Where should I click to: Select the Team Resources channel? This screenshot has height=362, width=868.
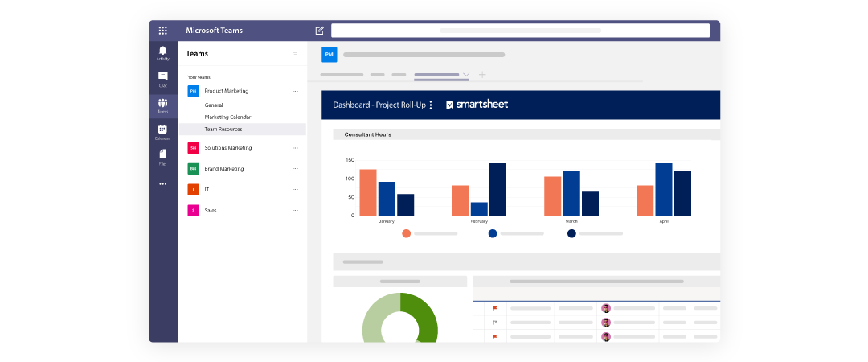point(243,130)
